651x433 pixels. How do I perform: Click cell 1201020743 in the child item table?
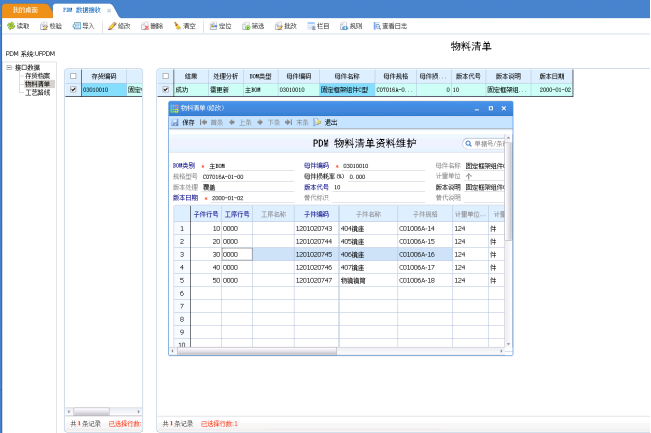pos(316,228)
